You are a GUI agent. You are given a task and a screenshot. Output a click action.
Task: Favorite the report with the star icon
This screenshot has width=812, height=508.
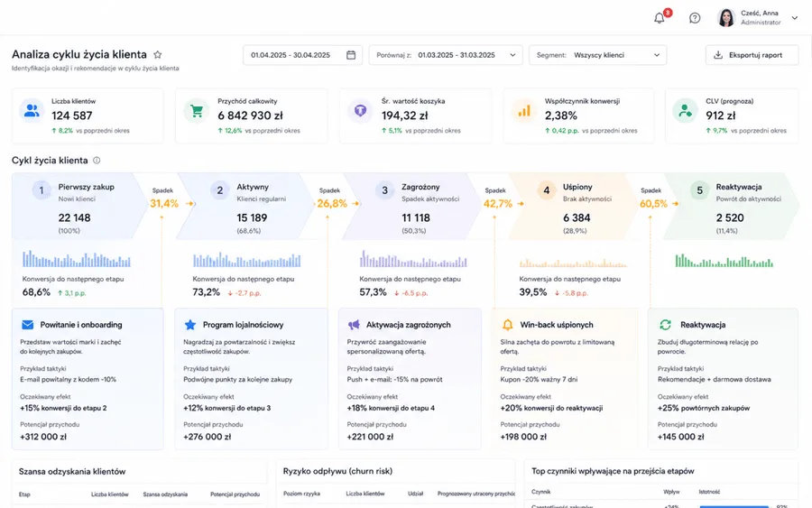click(x=158, y=54)
